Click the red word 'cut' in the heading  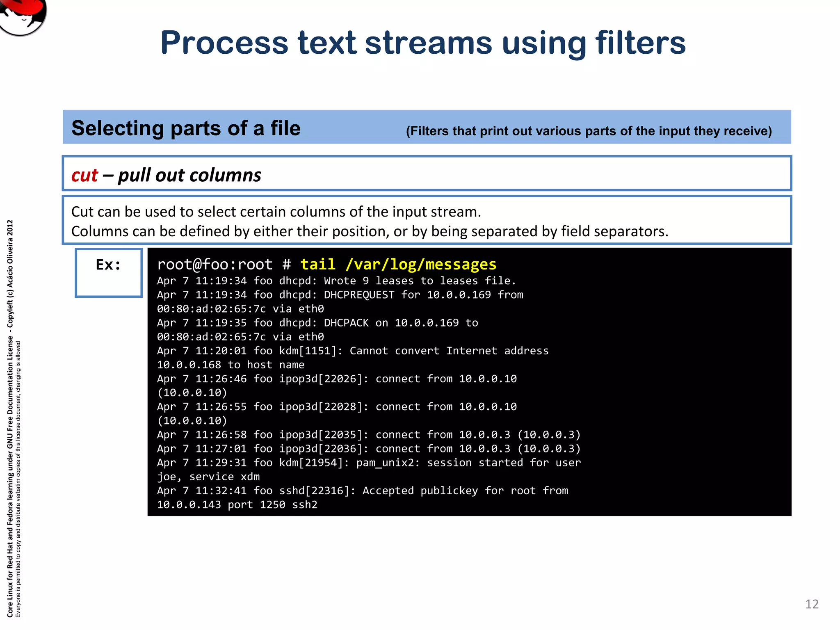[x=84, y=175]
